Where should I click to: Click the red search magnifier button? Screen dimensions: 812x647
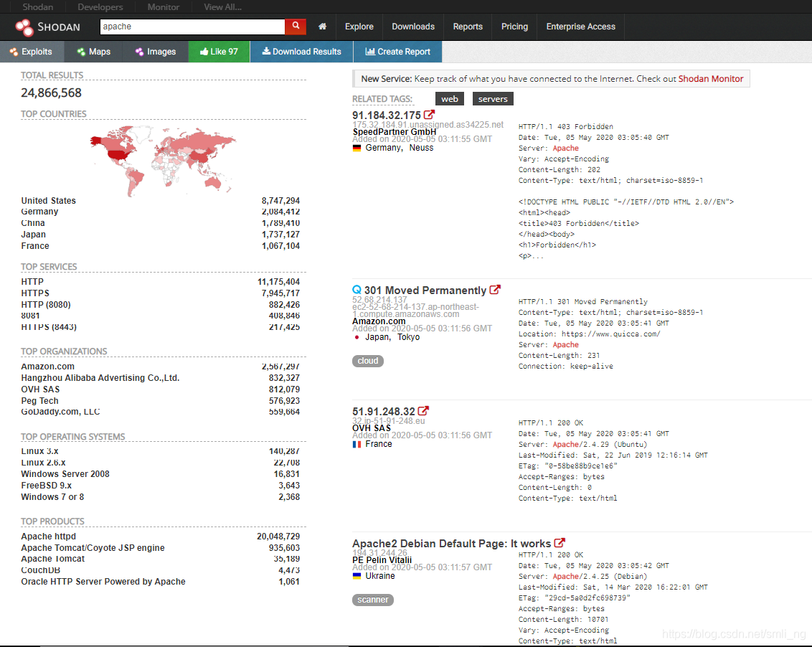[296, 26]
